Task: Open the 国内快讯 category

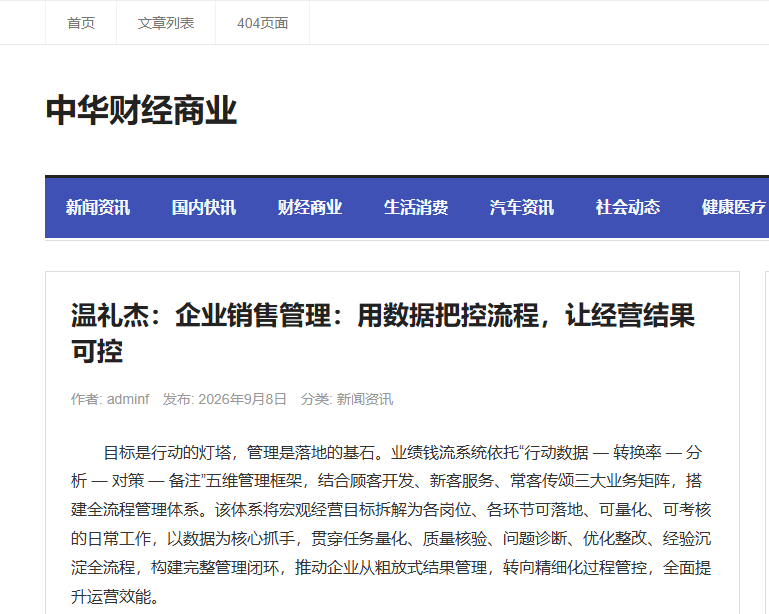Action: 204,207
